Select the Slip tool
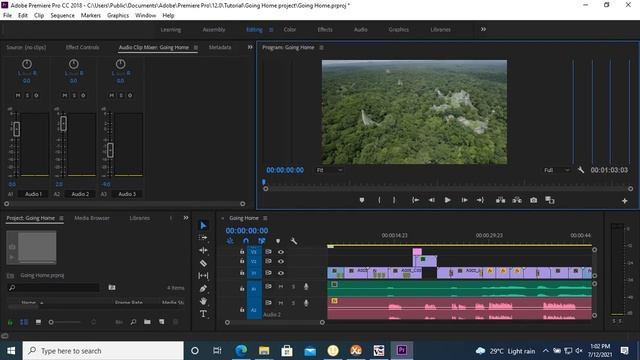The image size is (640, 360). (x=203, y=276)
